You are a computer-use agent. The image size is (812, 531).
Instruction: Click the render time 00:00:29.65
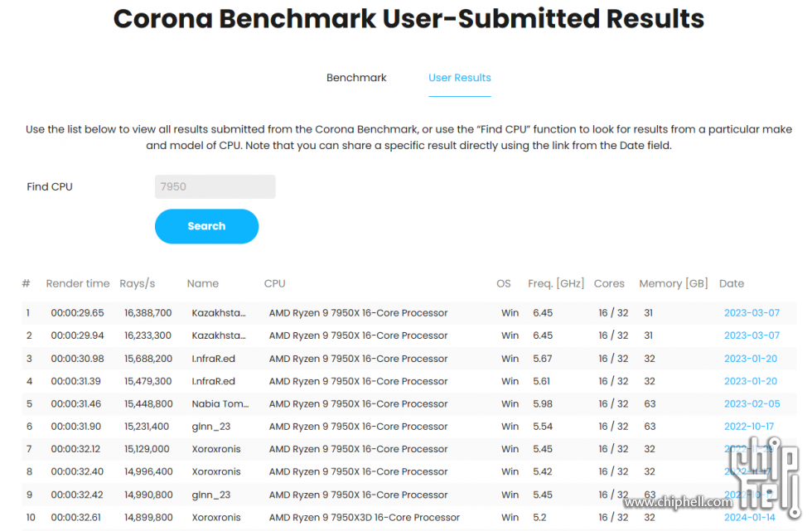[x=77, y=313]
